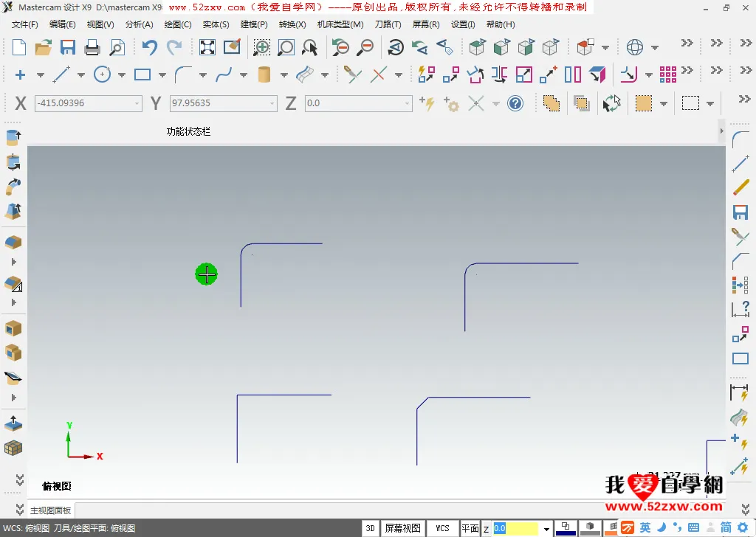Open the X coordinate dropdown
The height and width of the screenshot is (537, 756).
(x=137, y=103)
